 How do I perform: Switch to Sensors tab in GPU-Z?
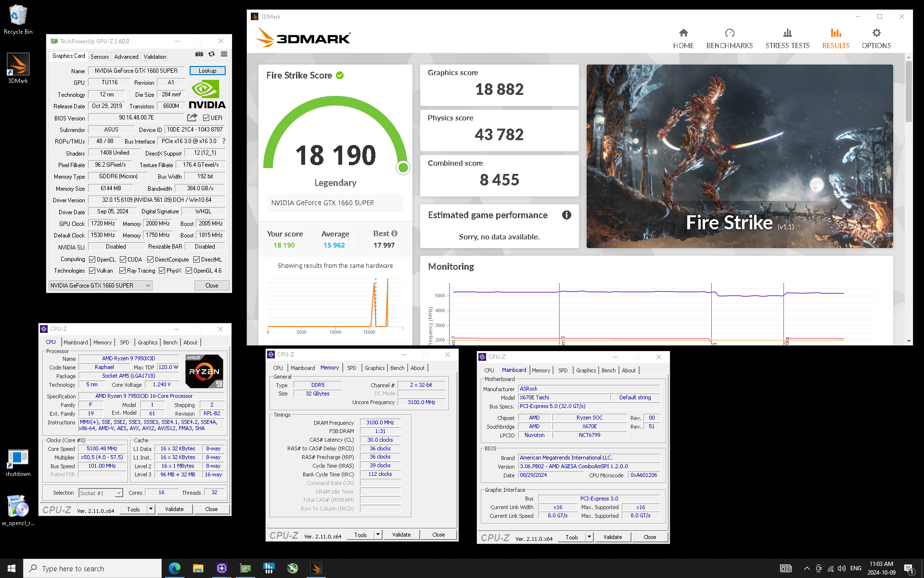[x=100, y=57]
